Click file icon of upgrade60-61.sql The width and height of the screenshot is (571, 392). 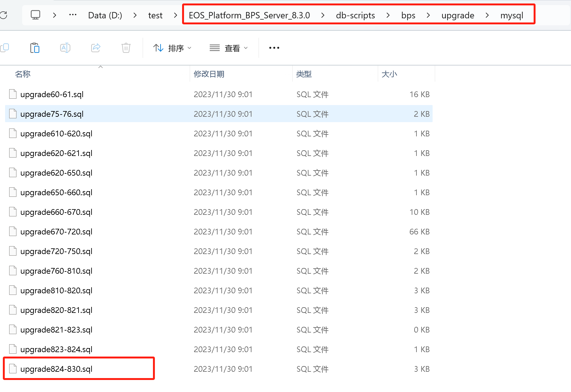[13, 94]
